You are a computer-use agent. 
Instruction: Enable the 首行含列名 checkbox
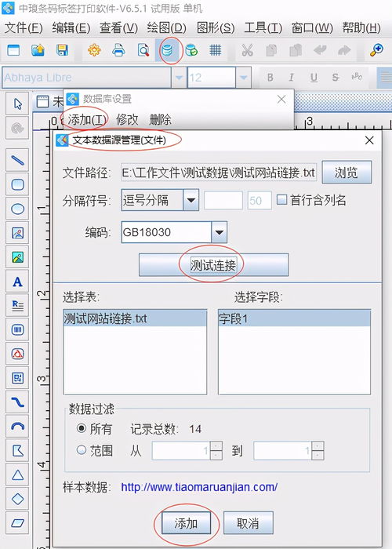pos(281,200)
